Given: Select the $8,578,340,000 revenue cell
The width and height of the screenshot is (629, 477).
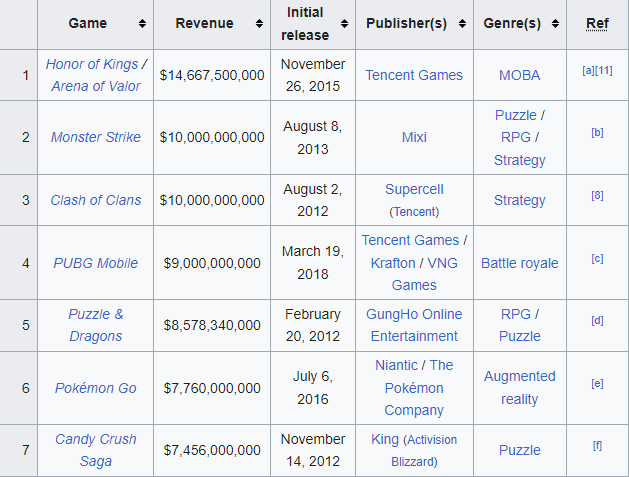Looking at the screenshot, I should 212,325.
